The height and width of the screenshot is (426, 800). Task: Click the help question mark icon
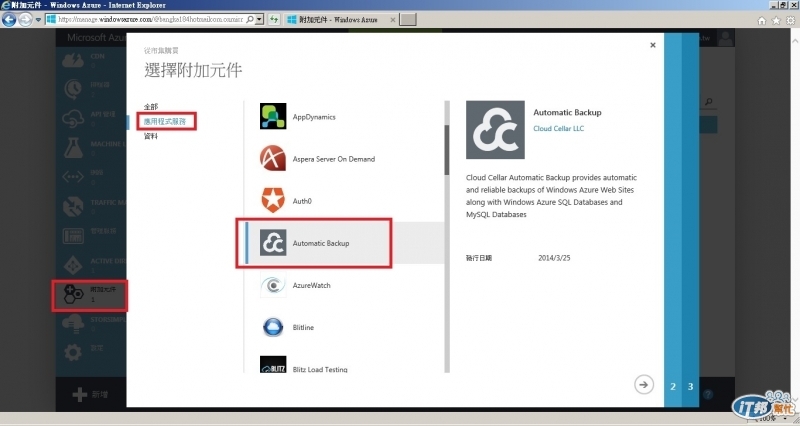point(708,394)
